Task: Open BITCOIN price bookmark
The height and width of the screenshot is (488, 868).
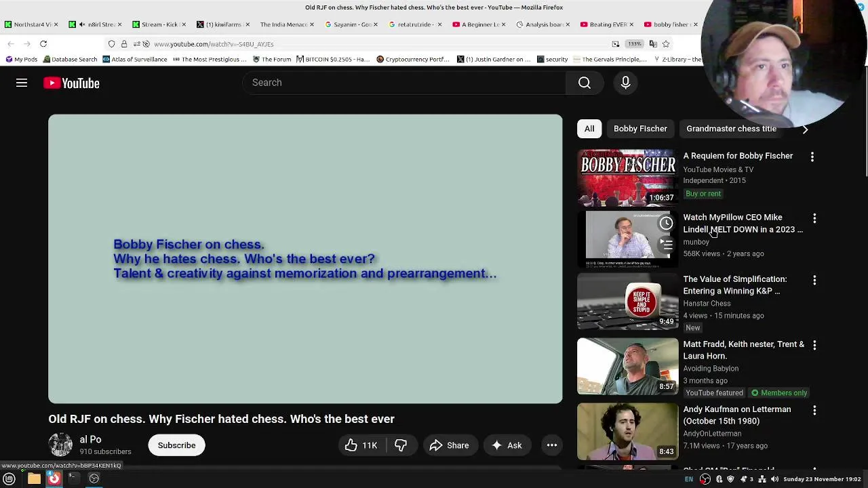Action: click(333, 59)
